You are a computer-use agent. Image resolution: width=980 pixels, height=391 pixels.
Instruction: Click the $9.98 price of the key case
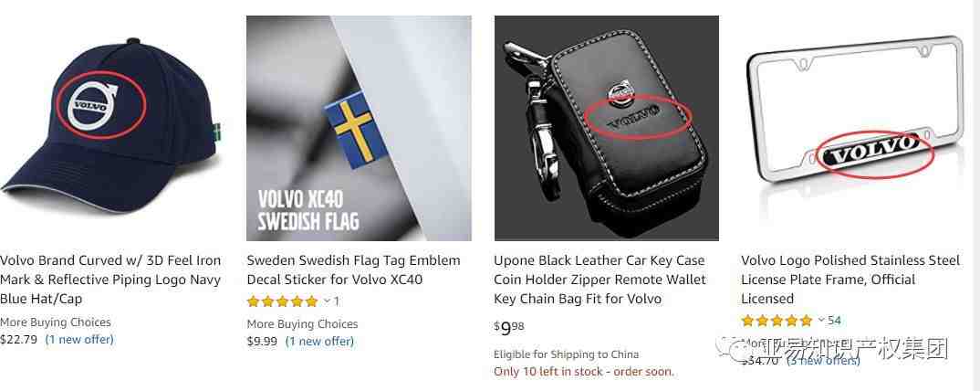coord(509,326)
